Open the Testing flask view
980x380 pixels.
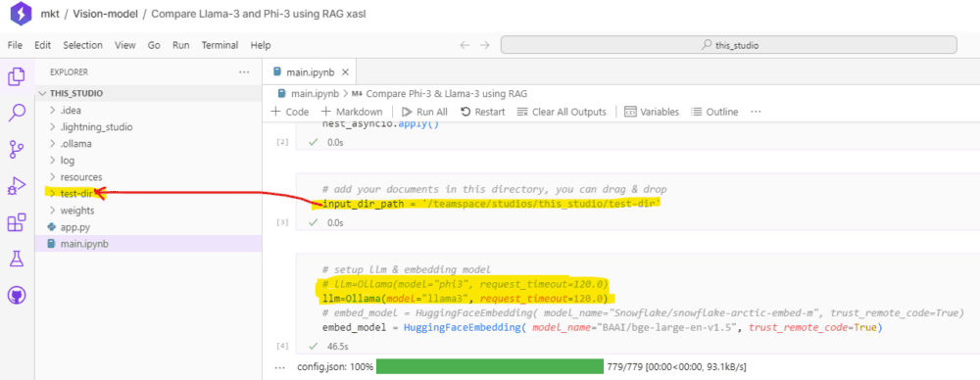point(17,259)
